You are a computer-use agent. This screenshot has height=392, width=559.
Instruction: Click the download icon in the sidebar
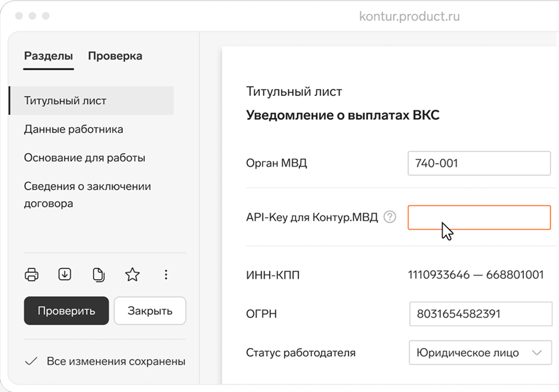[x=65, y=275]
